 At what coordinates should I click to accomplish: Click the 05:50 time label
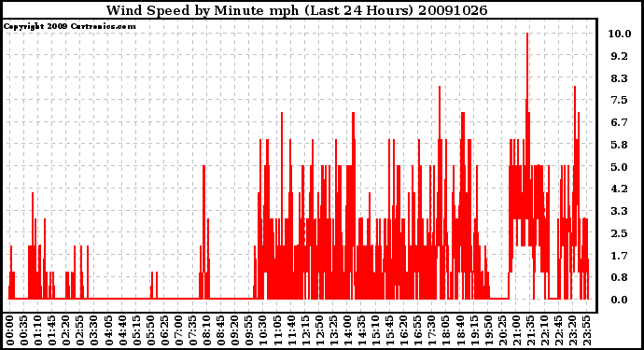[x=150, y=330]
